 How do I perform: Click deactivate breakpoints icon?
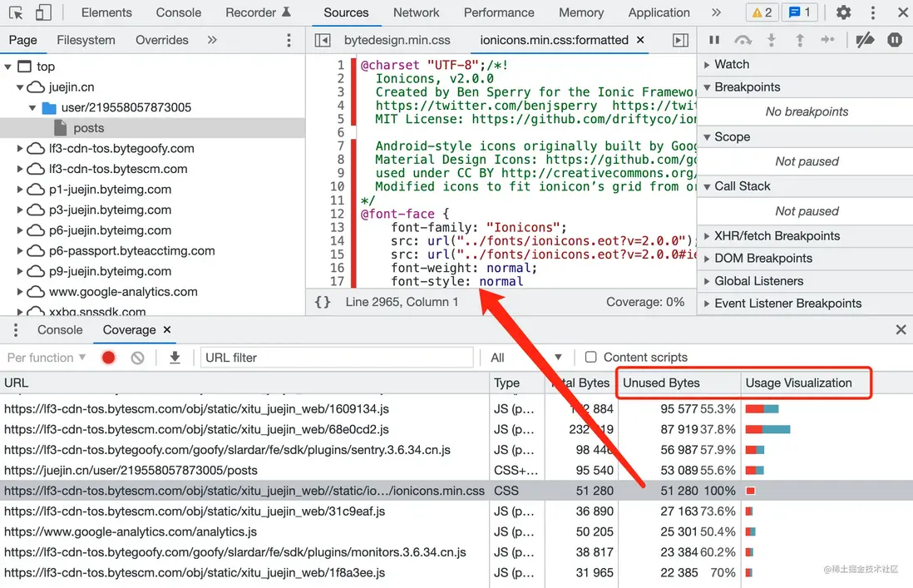[x=865, y=40]
